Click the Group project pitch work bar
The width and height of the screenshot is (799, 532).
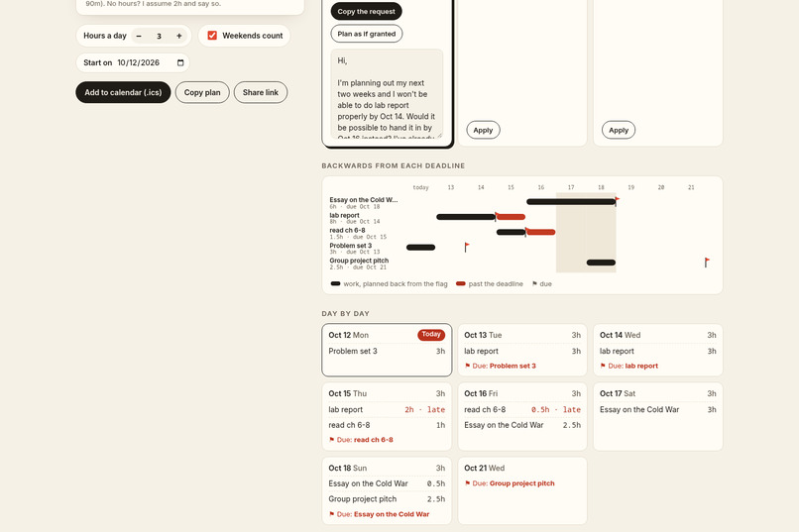tap(601, 263)
